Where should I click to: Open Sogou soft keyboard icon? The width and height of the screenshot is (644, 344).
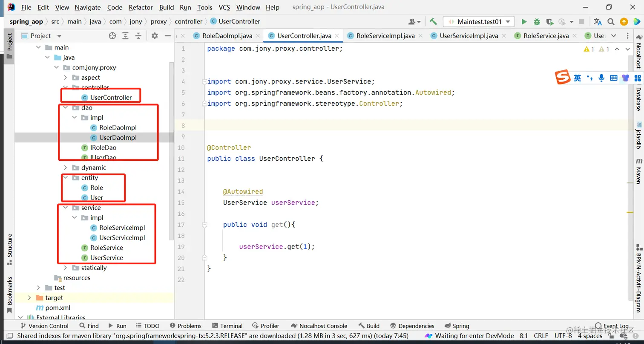[x=613, y=78]
